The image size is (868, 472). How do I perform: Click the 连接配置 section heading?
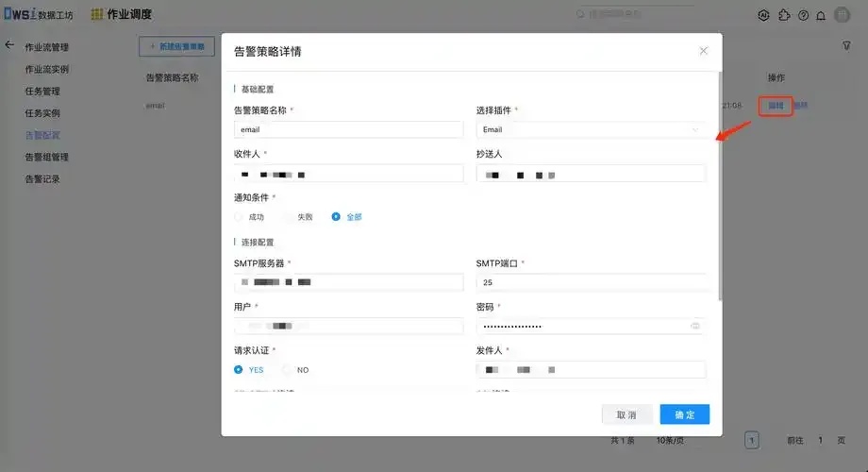pyautogui.click(x=258, y=242)
